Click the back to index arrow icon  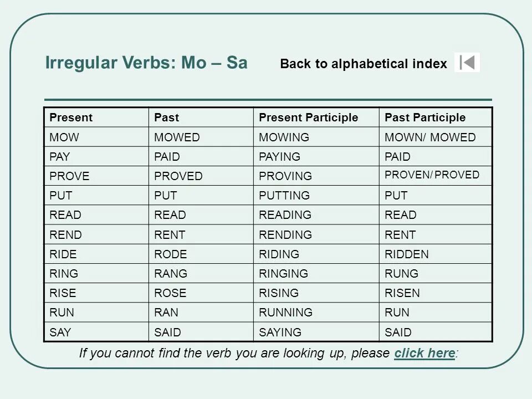(467, 63)
